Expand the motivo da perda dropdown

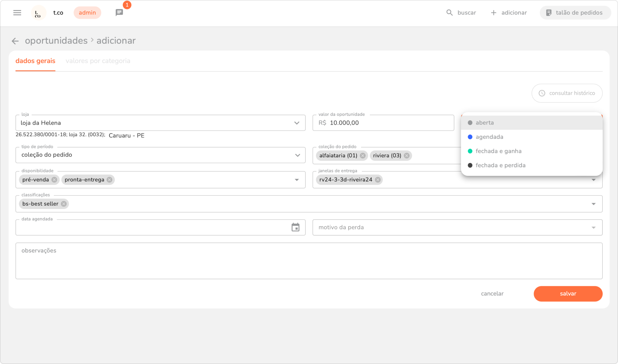point(593,227)
